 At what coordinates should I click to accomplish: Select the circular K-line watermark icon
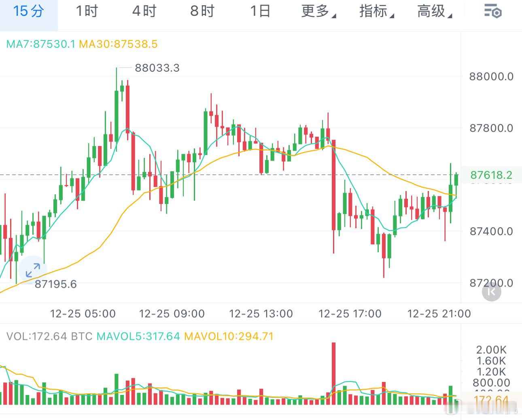(491, 292)
